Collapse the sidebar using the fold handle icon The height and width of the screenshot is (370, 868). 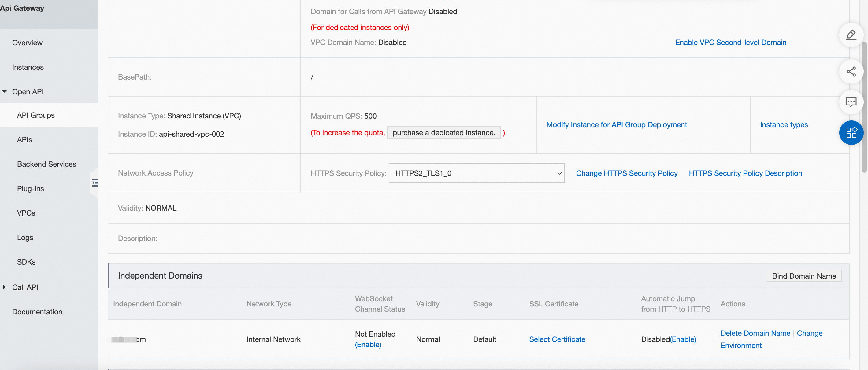[95, 183]
